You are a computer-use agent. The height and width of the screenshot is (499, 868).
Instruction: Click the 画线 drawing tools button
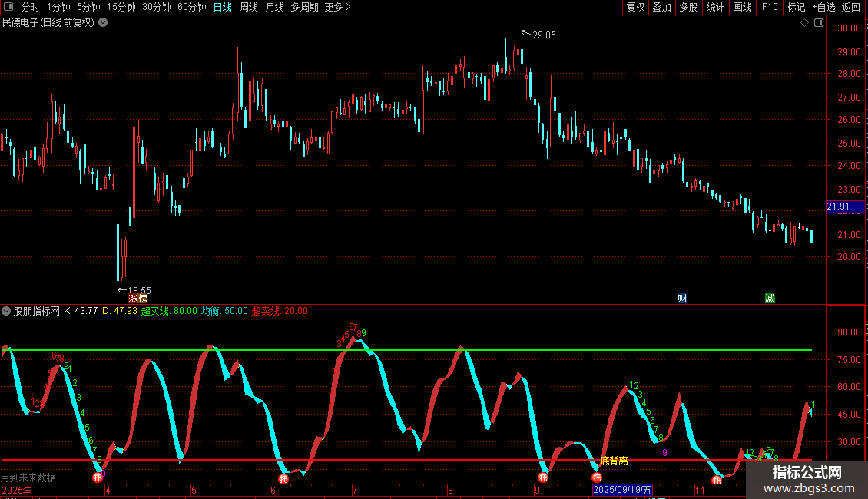tap(742, 8)
